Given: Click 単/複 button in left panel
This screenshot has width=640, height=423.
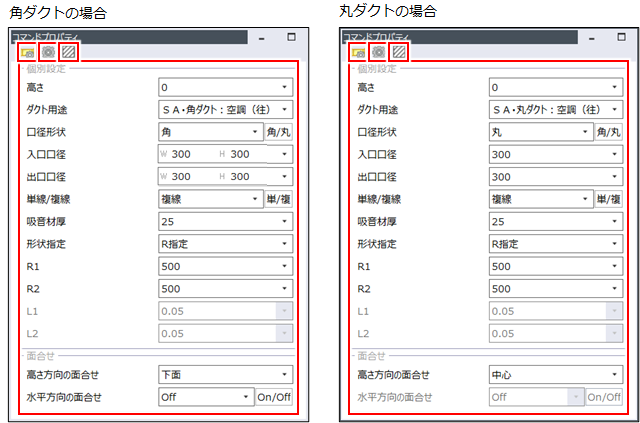Looking at the screenshot, I should click(279, 199).
